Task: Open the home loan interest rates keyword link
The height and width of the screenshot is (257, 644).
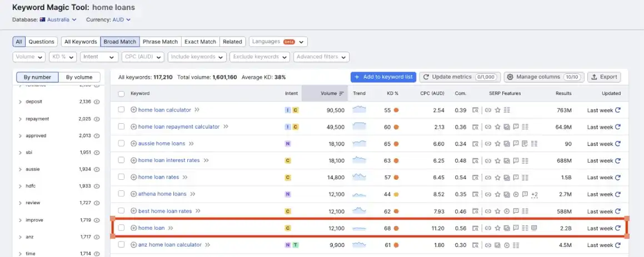Action: pyautogui.click(x=169, y=160)
